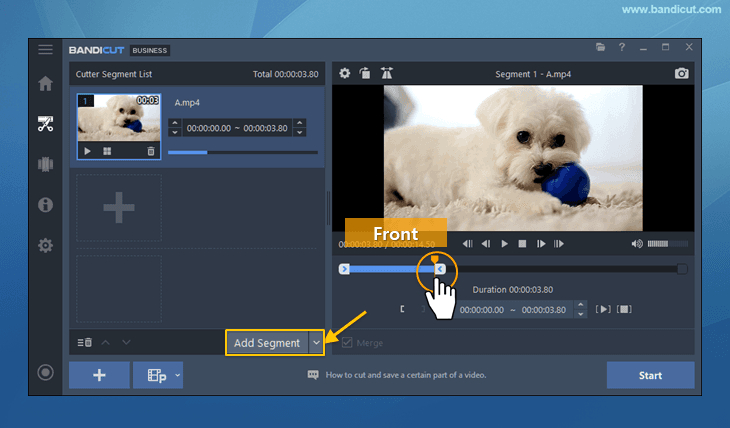Increase segment 1 end time
730x428 pixels.
point(300,123)
